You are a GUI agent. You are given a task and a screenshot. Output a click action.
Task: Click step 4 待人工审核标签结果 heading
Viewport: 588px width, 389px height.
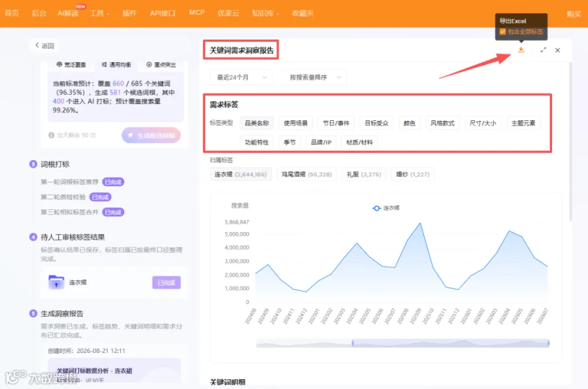pos(73,237)
